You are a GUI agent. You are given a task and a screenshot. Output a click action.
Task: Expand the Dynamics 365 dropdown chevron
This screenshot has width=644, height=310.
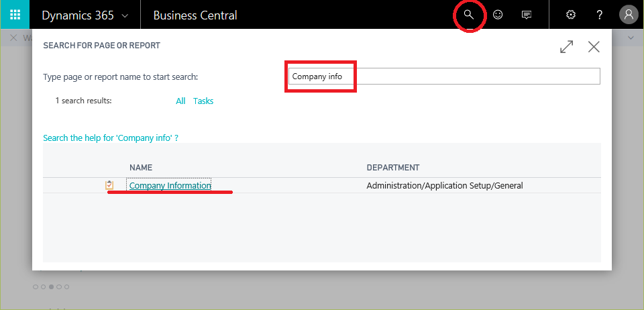[x=125, y=15]
